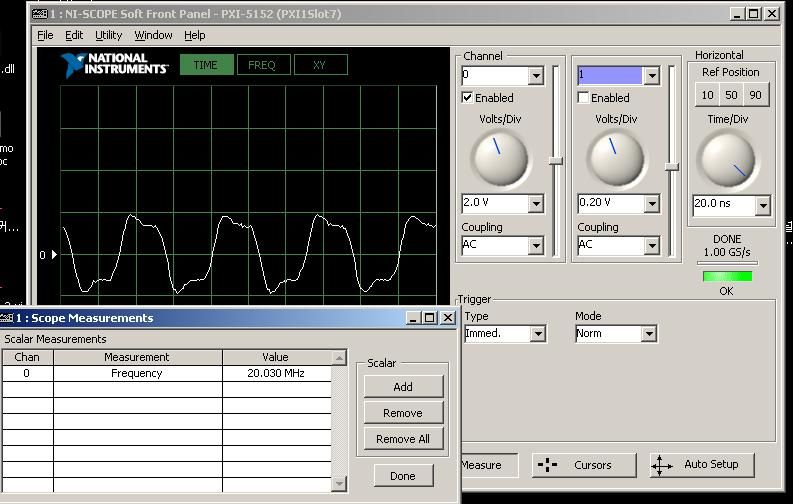Open the 0.20 V Volts/Div dropdown
This screenshot has width=793, height=504.
(x=652, y=204)
